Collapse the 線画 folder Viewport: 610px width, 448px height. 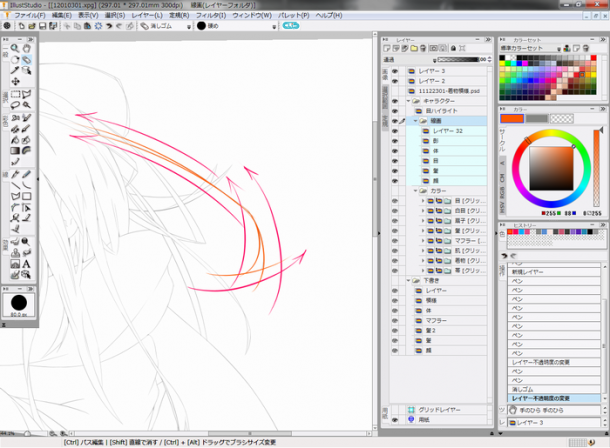pyautogui.click(x=415, y=121)
